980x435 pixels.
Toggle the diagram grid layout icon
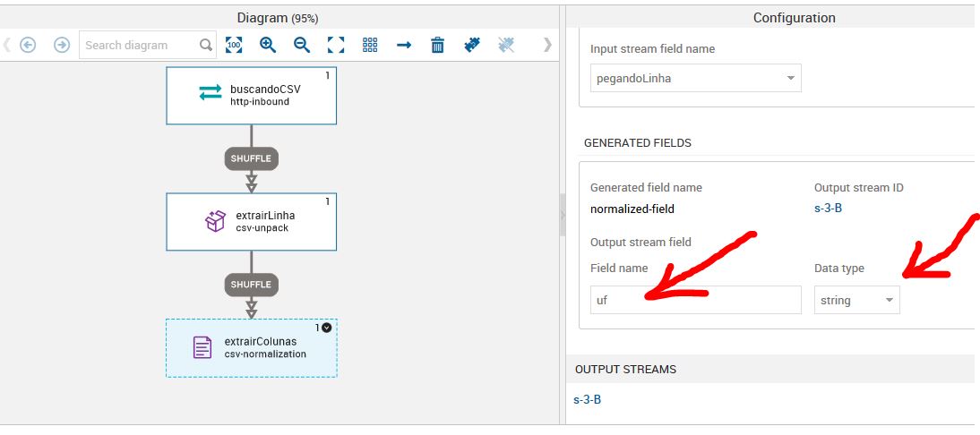370,45
